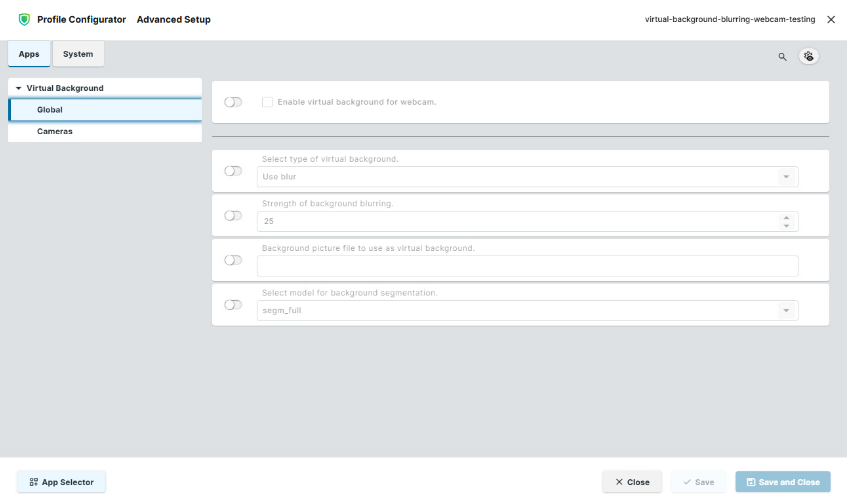Open the App Selector
The width and height of the screenshot is (847, 502).
(x=61, y=482)
